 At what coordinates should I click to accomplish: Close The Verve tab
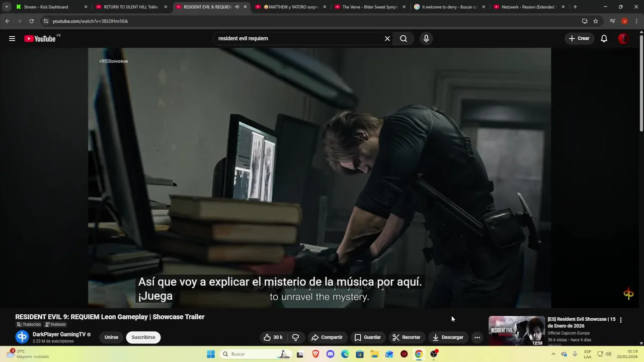click(404, 7)
